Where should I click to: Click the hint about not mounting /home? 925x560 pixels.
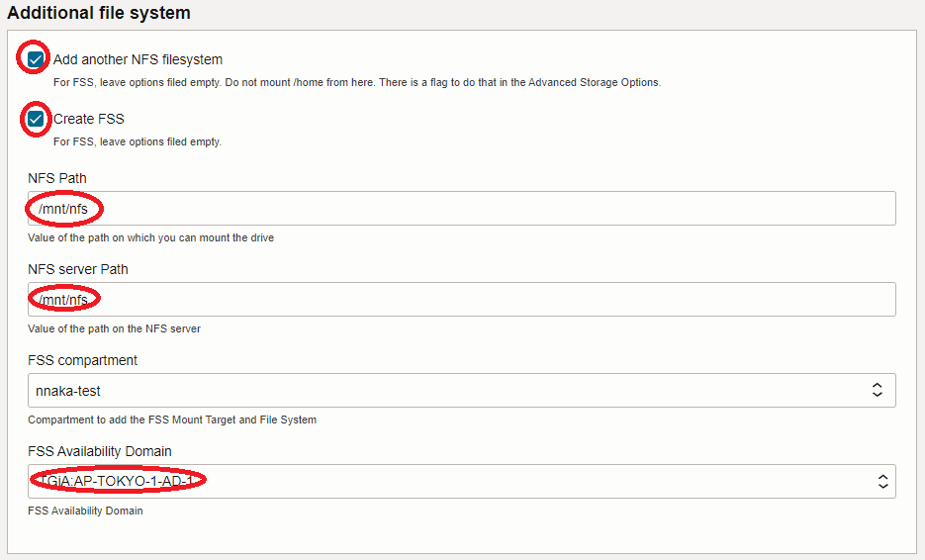[x=356, y=82]
